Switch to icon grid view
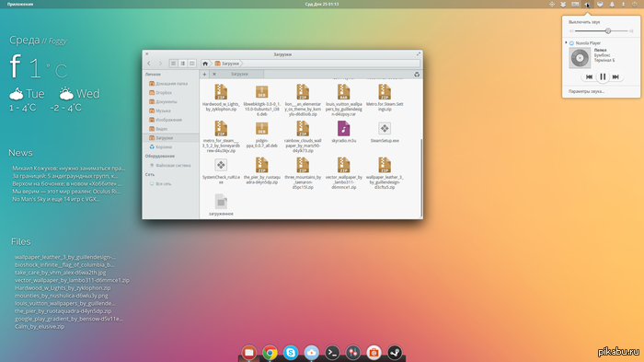644x362 pixels. pyautogui.click(x=173, y=64)
